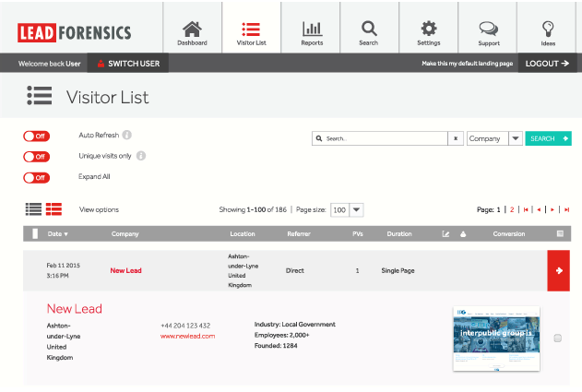Click the Visitor List heading icon
This screenshot has width=582, height=392.
pyautogui.click(x=40, y=95)
